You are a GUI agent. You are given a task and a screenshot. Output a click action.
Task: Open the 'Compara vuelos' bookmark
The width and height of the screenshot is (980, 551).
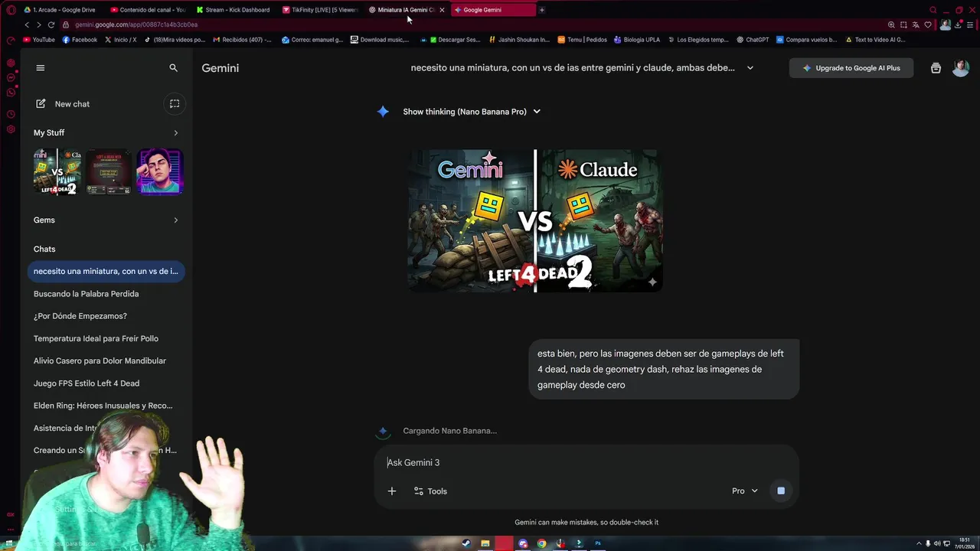(807, 40)
